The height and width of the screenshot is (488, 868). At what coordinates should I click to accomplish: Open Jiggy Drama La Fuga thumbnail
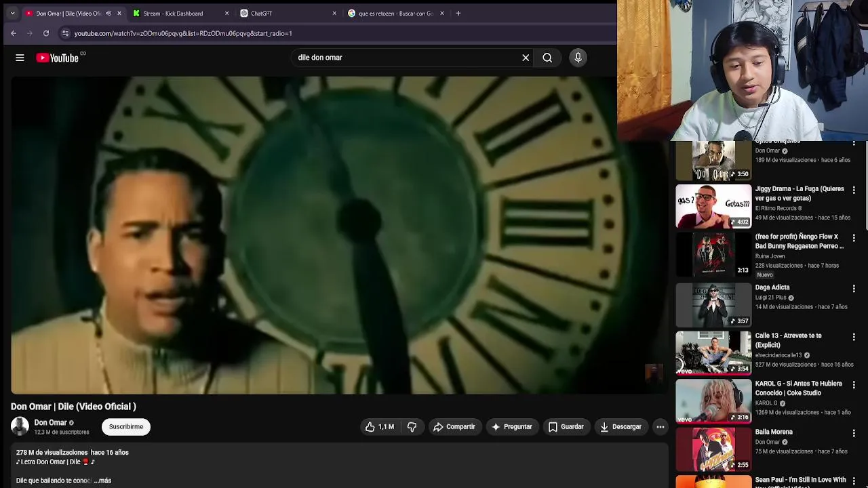click(x=713, y=207)
